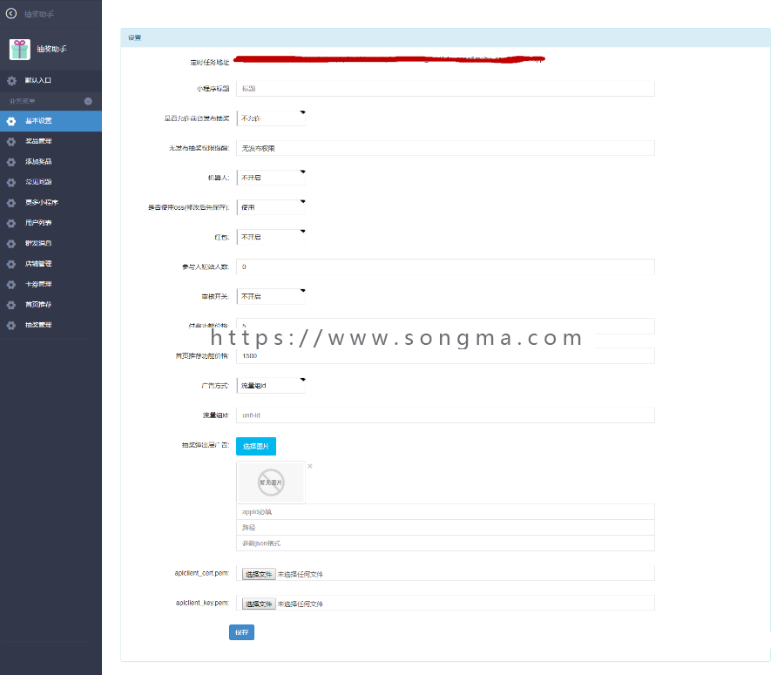784x675 pixels.
Task: Click the circle icon in the 业务菜单 field
Action: (x=89, y=101)
